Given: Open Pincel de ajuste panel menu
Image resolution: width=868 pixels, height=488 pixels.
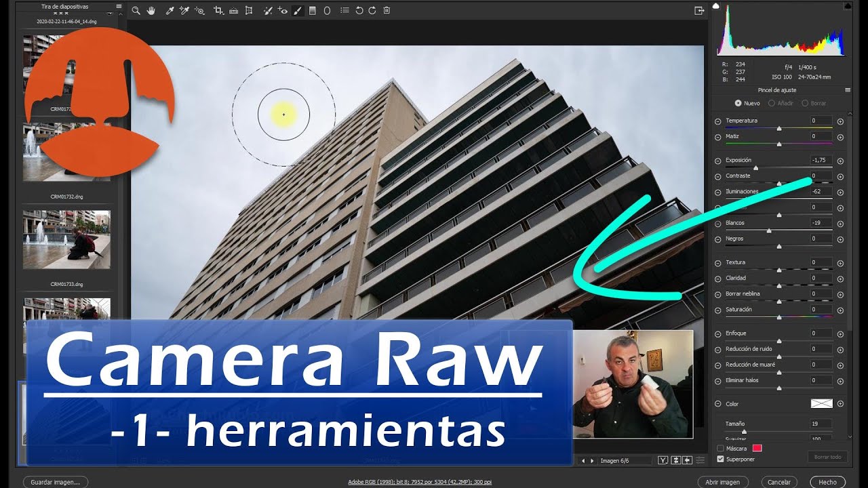Looking at the screenshot, I should point(847,89).
